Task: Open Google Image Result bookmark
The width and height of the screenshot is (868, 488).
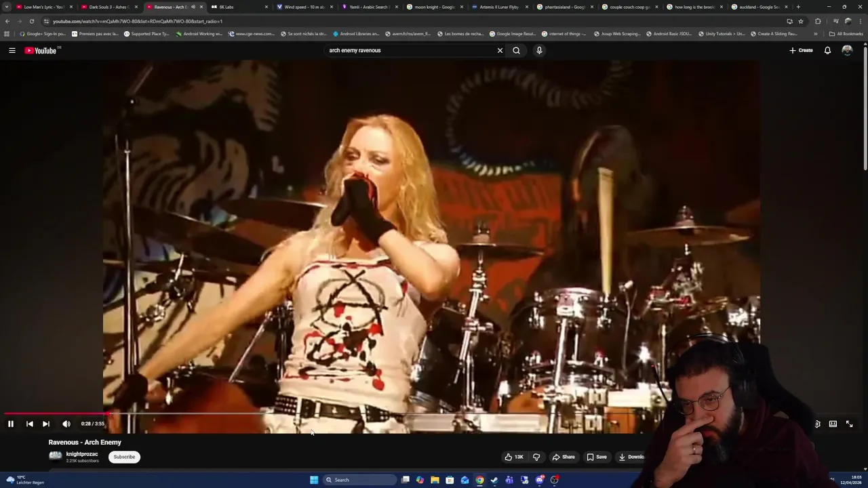Action: click(512, 33)
